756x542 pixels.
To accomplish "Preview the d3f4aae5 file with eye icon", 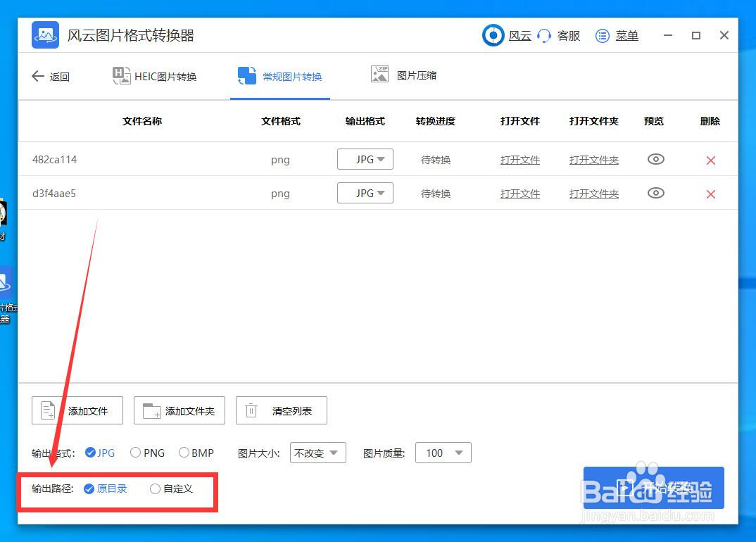I will coord(655,193).
